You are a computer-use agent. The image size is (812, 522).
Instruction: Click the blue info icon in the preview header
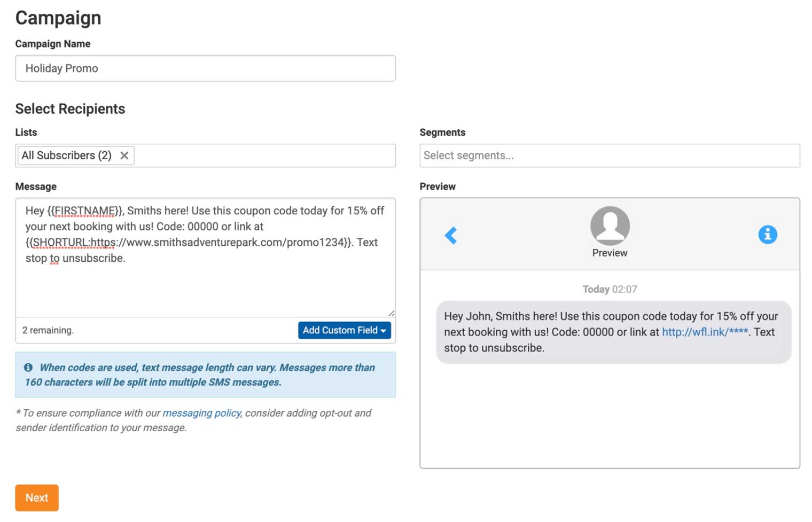tap(767, 235)
